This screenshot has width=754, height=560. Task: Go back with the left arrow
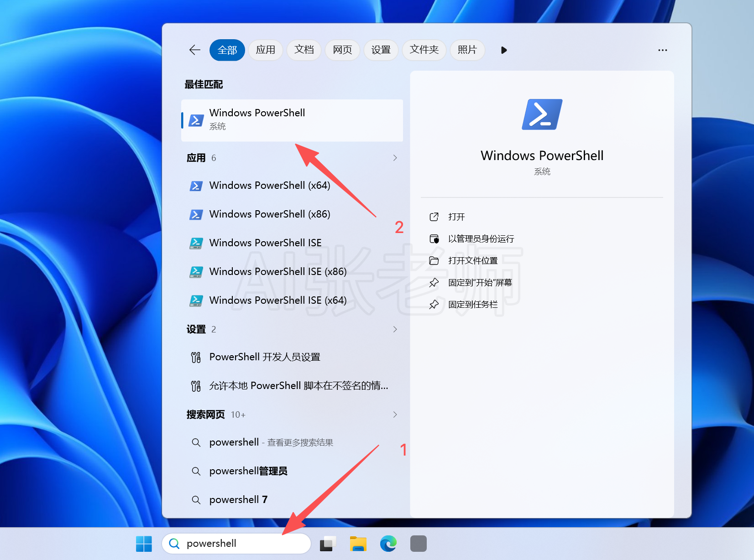(195, 50)
